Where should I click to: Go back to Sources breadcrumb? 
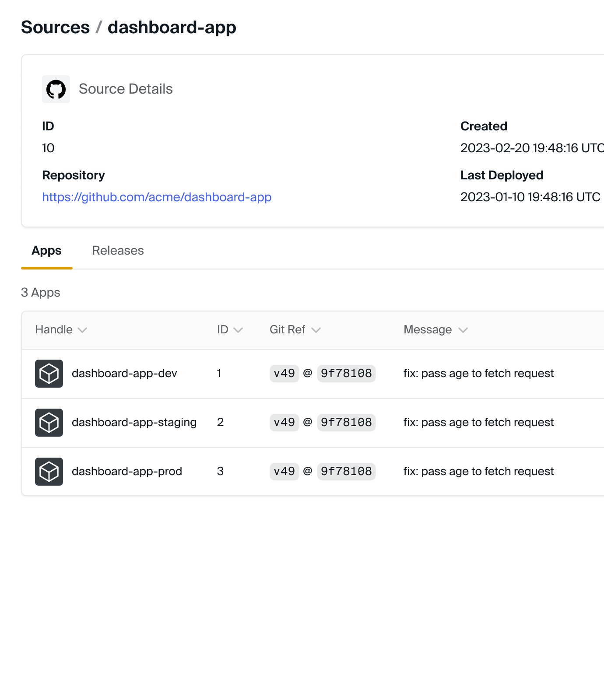[x=55, y=27]
